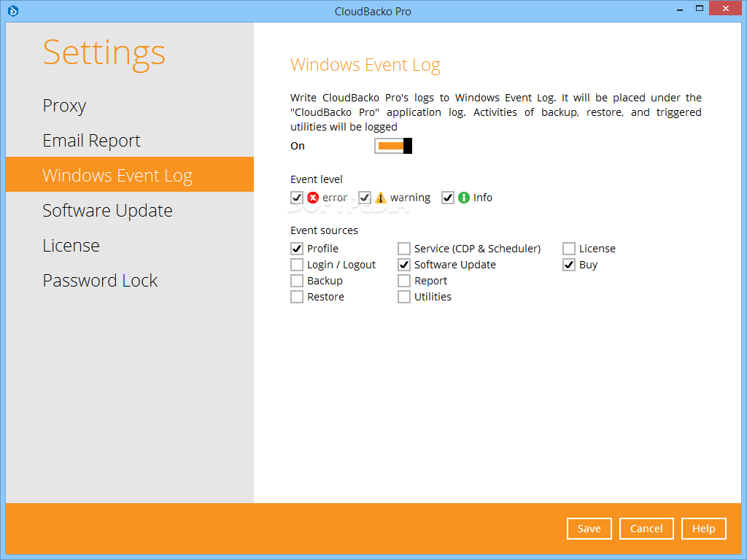Check the License event source checkbox

tap(569, 249)
